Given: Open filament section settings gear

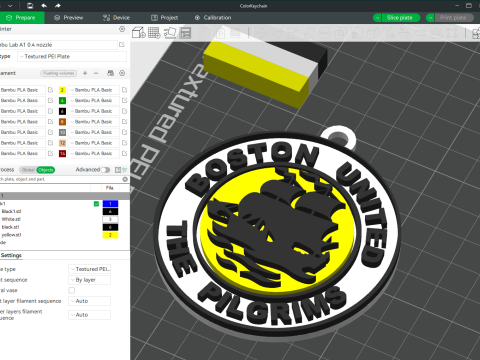Looking at the screenshot, I should pyautogui.click(x=122, y=73).
